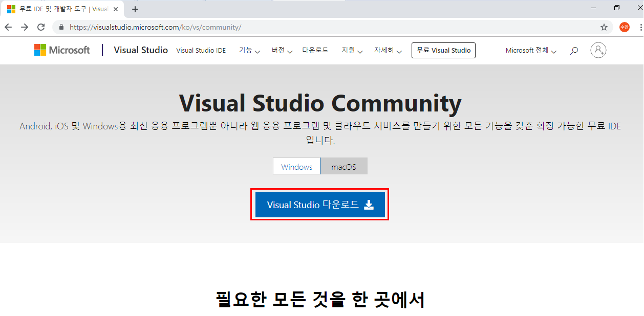Expand the 지원 dropdown menu
The image size is (644, 316).
click(x=352, y=51)
